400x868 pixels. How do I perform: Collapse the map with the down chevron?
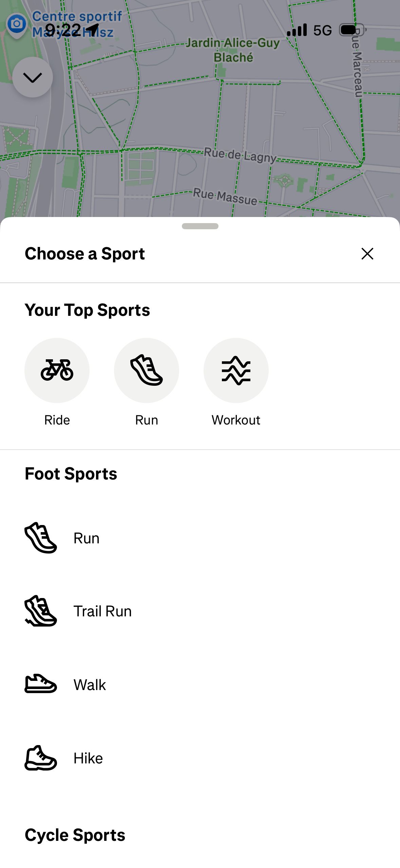33,77
